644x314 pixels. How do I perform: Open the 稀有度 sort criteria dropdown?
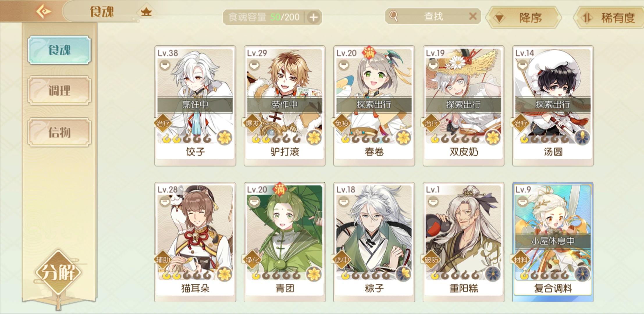pyautogui.click(x=609, y=18)
